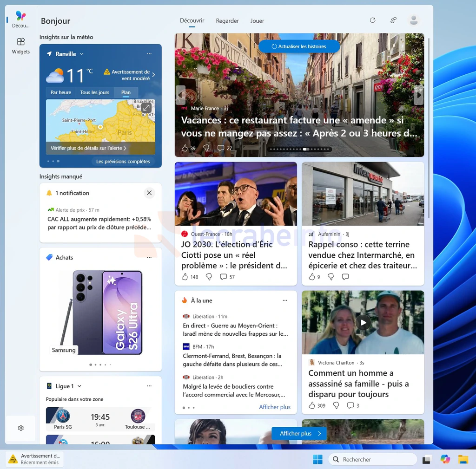The image size is (476, 469).
Task: Open Copilot from the taskbar
Action: (x=445, y=459)
